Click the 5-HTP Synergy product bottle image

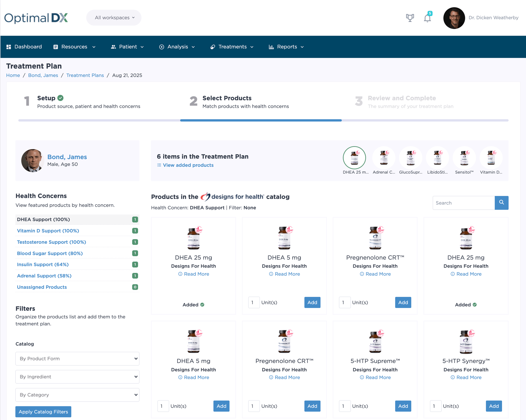(466, 341)
